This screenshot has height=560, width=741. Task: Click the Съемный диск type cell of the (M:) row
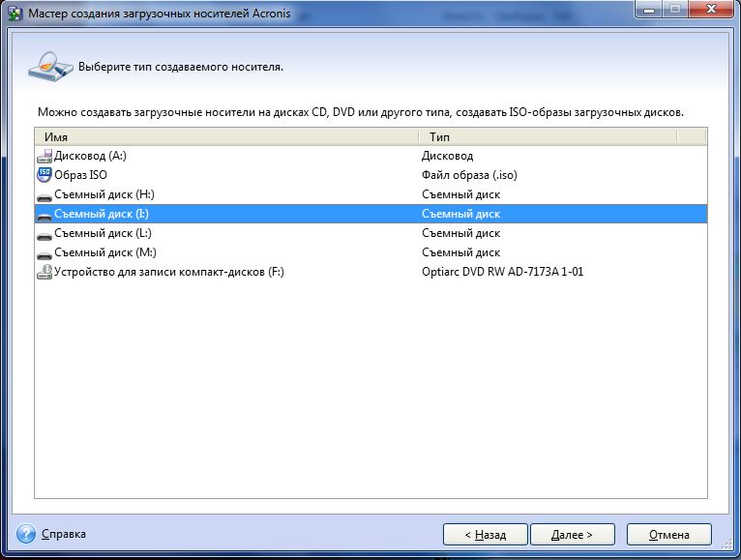[460, 252]
